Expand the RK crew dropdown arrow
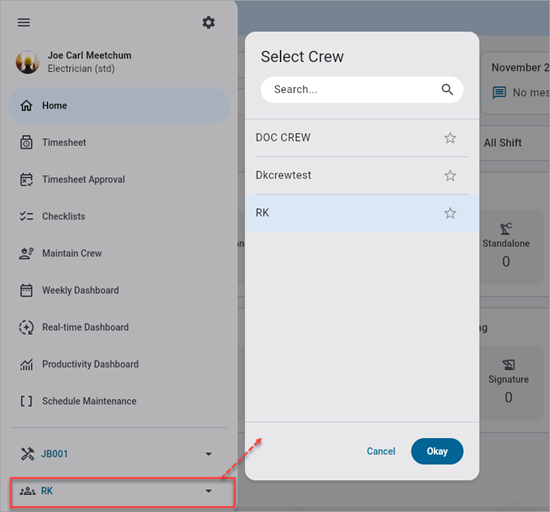The image size is (550, 512). pos(208,491)
